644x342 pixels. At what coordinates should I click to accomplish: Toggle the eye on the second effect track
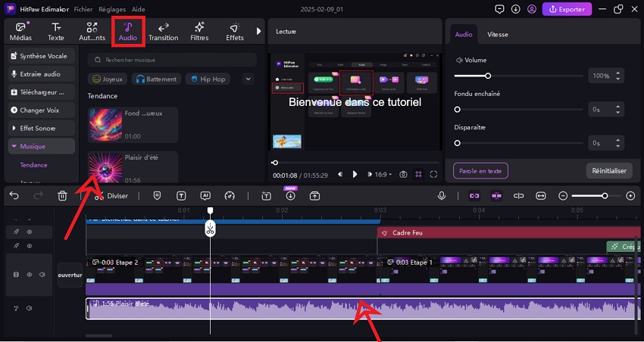(x=30, y=246)
